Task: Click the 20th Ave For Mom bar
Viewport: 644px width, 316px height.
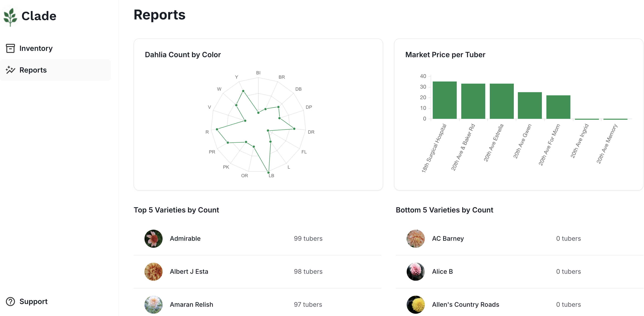Action: (558, 107)
